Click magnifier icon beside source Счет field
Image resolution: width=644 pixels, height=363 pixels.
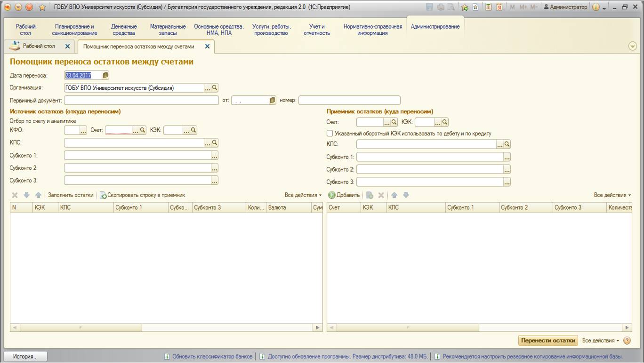coord(143,130)
